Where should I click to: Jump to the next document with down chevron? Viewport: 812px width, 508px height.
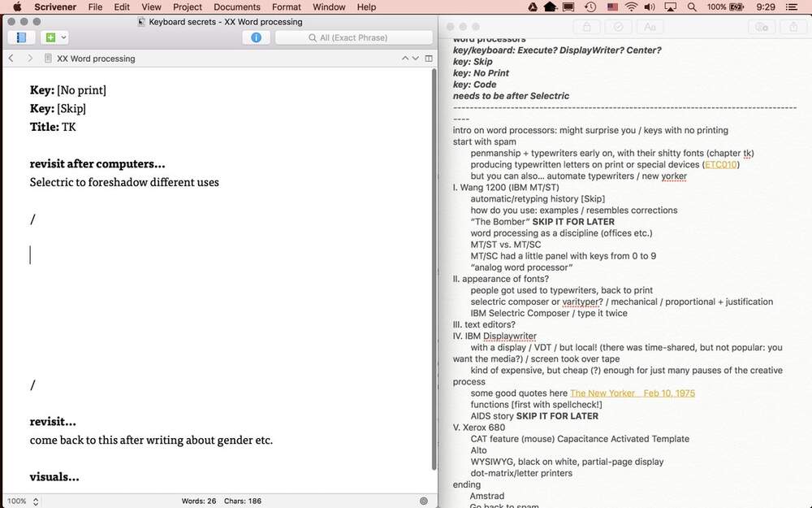tap(415, 59)
